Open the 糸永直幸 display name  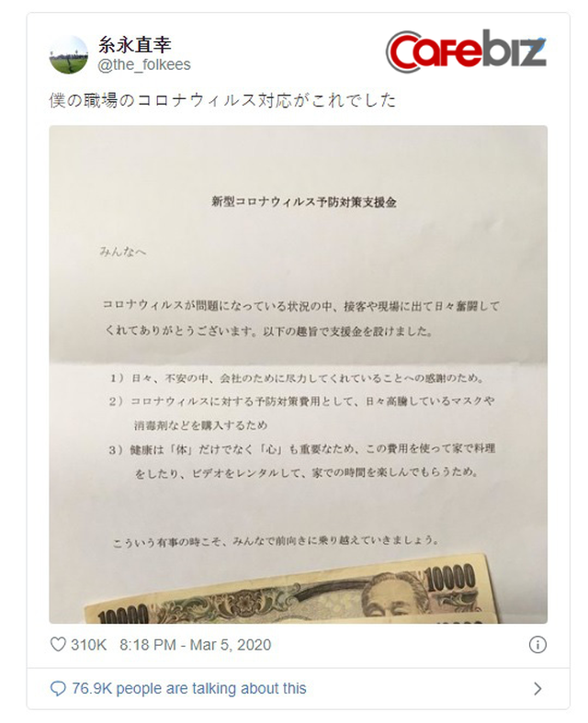(135, 44)
